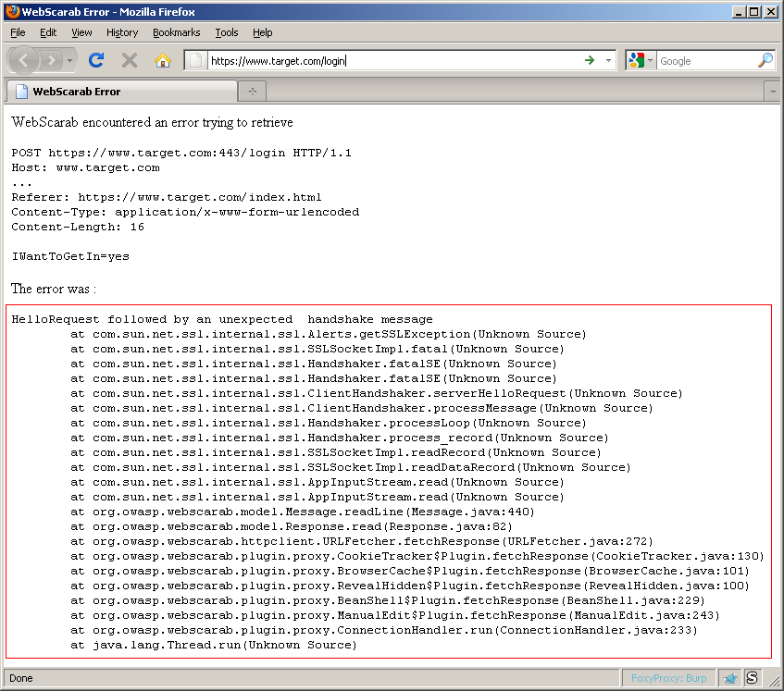Open the Google search engine selector
The width and height of the screenshot is (784, 691).
coord(641,60)
